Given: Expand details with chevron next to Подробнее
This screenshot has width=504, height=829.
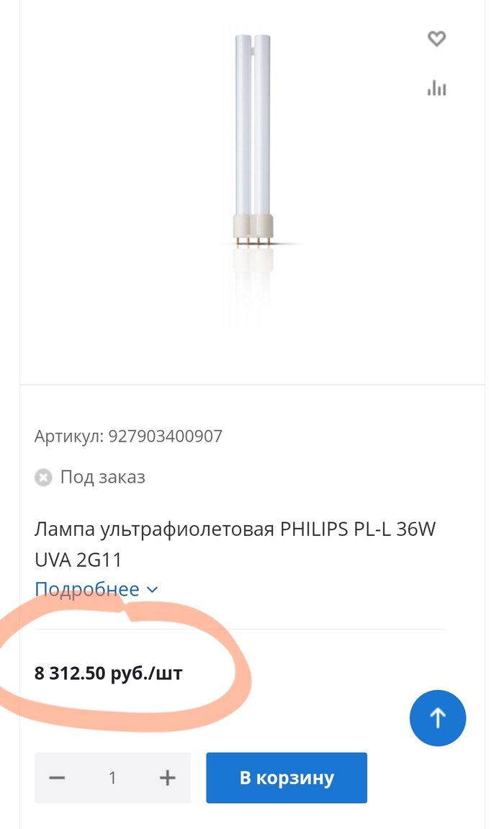Looking at the screenshot, I should tap(152, 589).
